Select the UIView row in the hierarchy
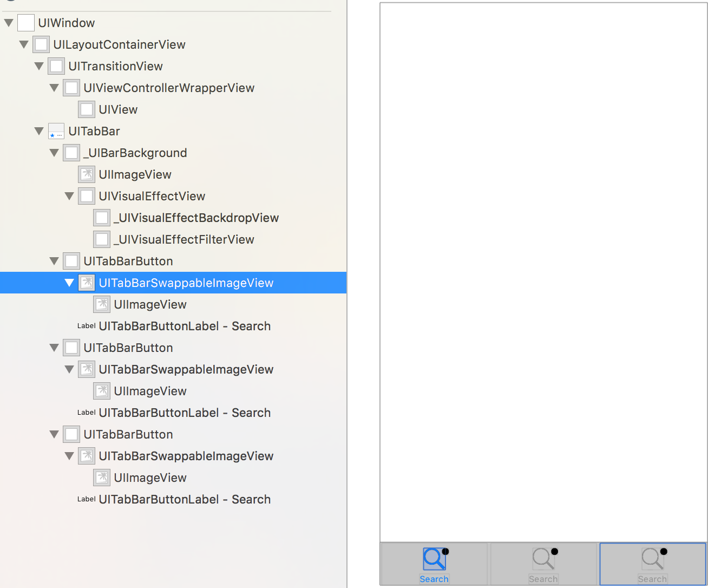 [x=119, y=109]
